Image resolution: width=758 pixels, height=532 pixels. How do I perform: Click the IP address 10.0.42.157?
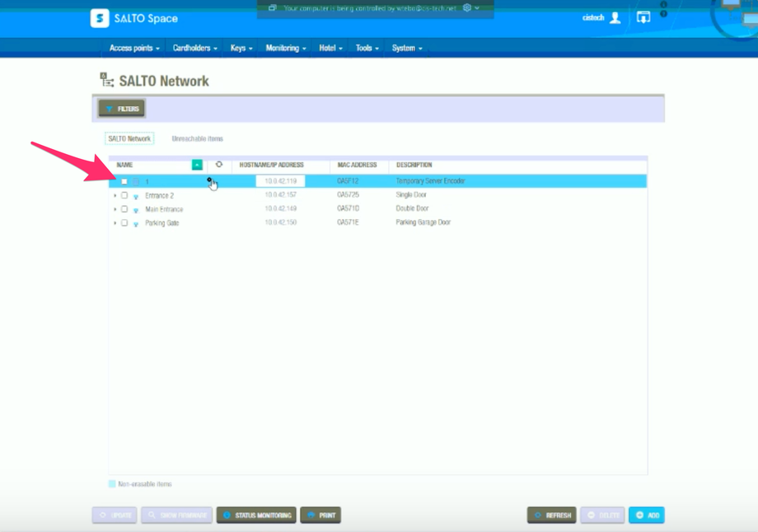click(280, 194)
